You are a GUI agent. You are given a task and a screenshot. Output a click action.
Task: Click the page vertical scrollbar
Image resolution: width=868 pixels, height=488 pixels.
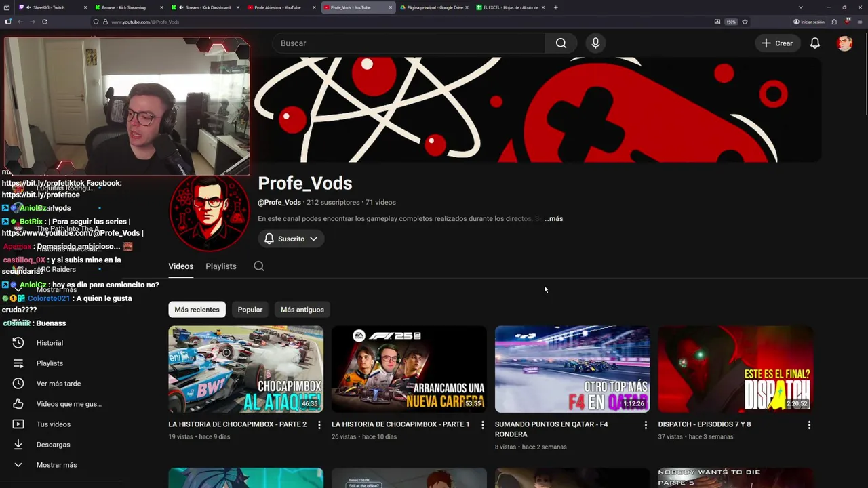[x=865, y=75]
